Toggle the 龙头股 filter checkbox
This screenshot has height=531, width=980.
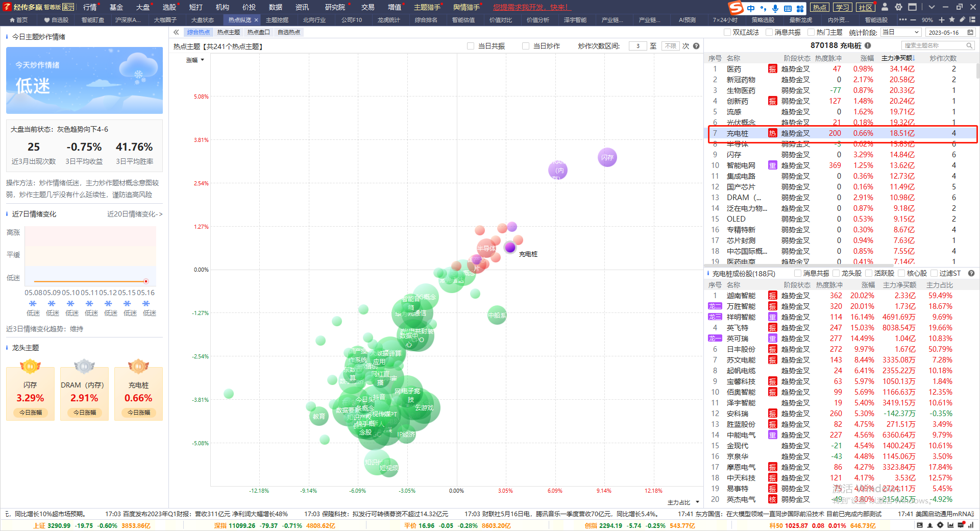[x=836, y=273]
